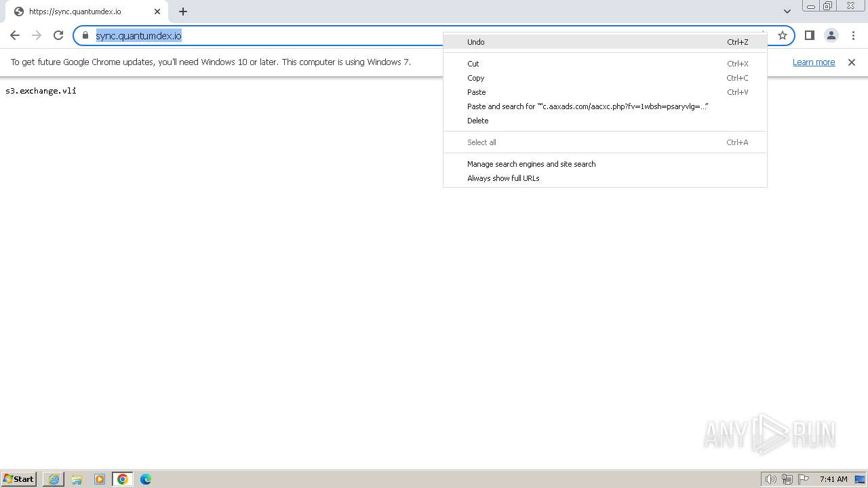Viewport: 868px width, 488px height.
Task: Expand the tab search dropdown arrow
Action: coord(787,12)
